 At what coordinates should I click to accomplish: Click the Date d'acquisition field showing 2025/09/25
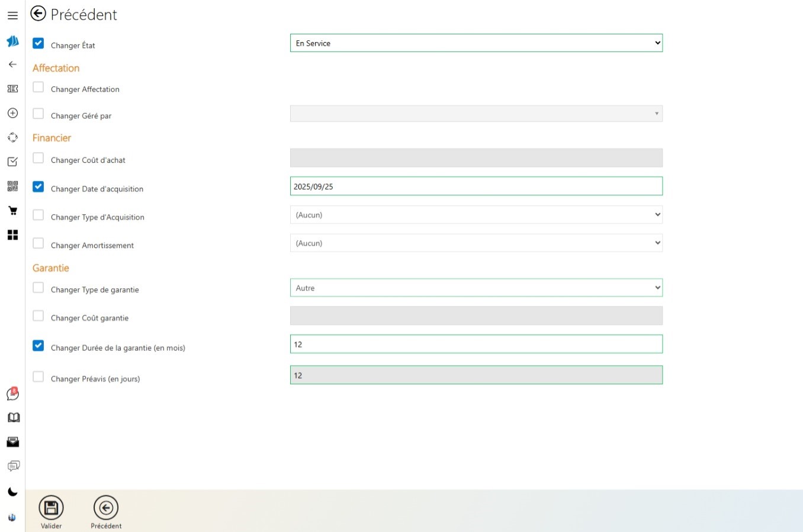point(476,186)
